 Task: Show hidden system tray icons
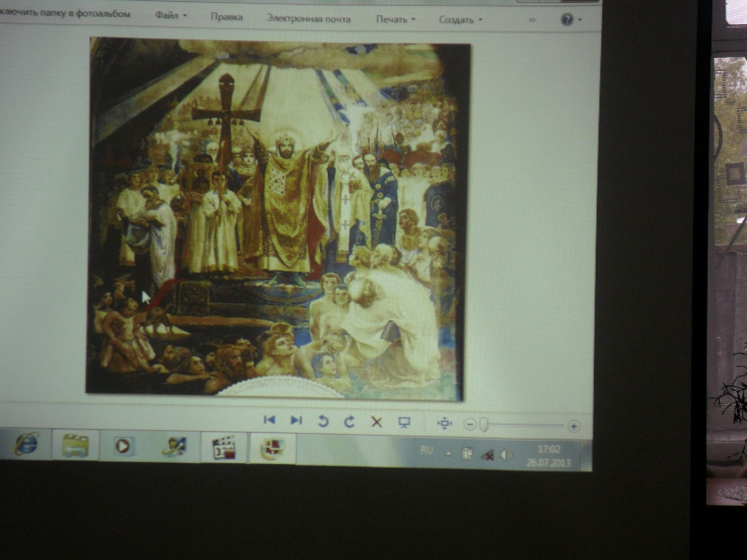448,454
